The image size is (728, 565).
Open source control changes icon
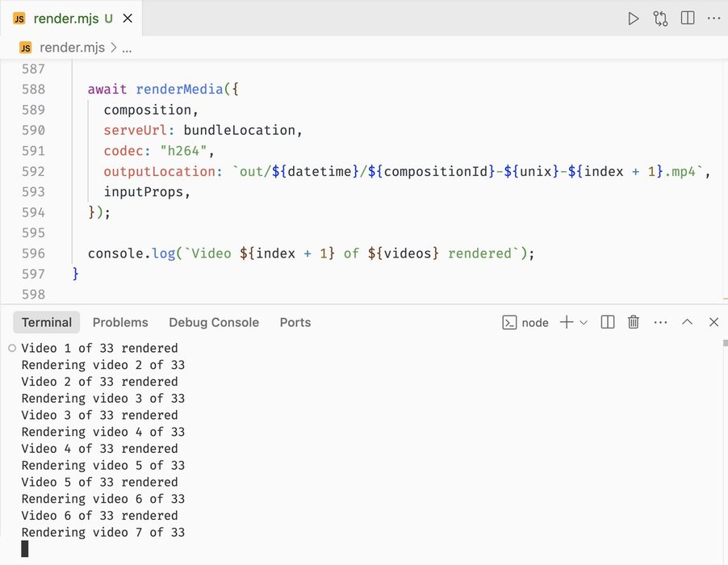pos(660,19)
